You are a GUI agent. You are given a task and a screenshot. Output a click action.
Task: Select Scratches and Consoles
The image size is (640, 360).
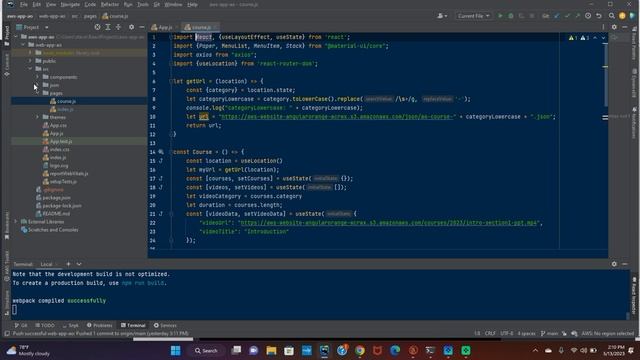click(x=53, y=230)
